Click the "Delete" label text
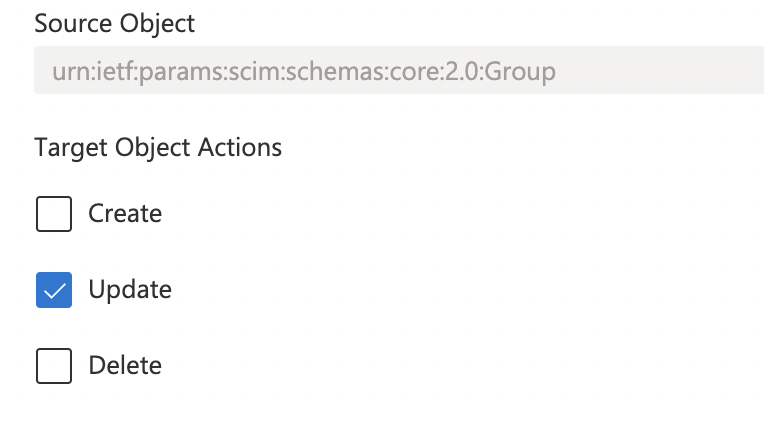 coord(125,366)
